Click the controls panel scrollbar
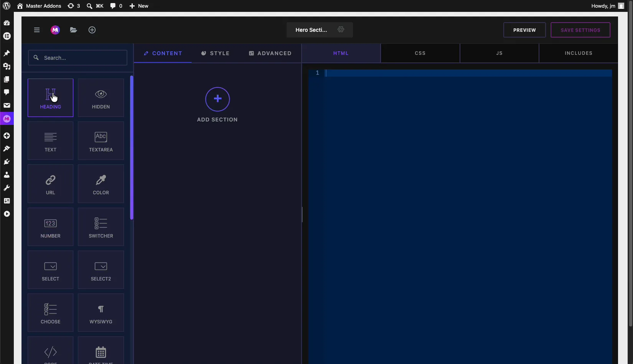633x364 pixels. (x=132, y=148)
